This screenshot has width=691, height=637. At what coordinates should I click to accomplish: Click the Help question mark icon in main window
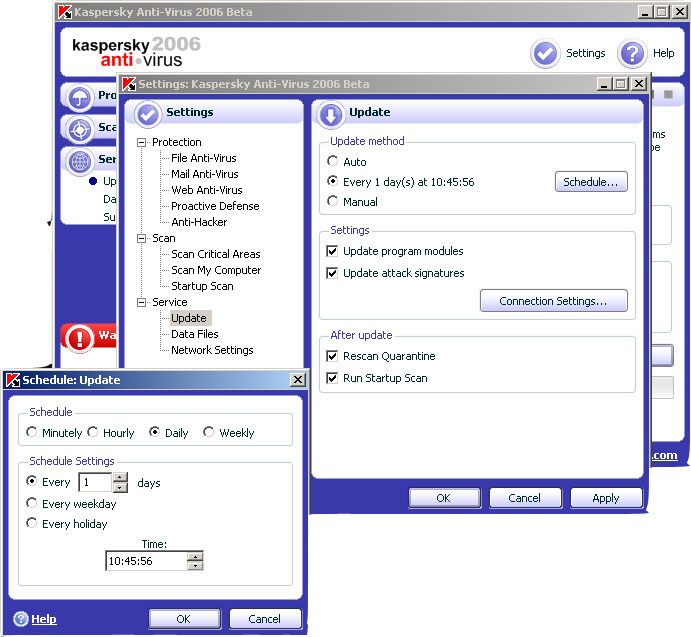point(632,53)
